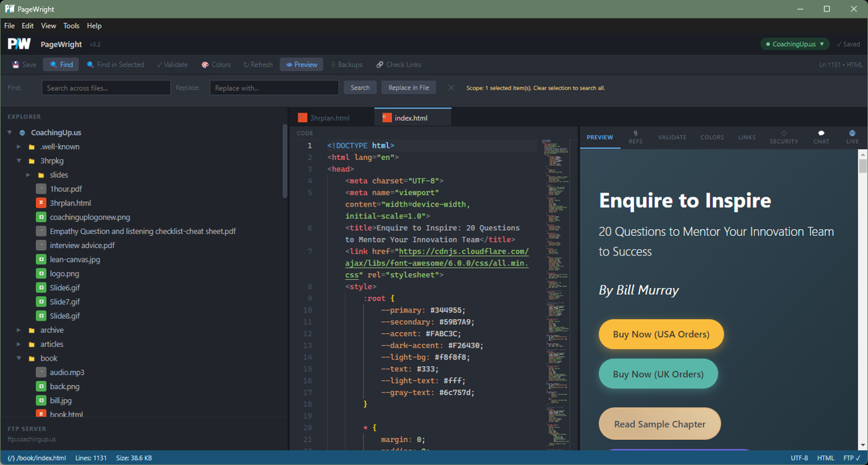Open the Colors palette tool in the toolbar
Screen dimensions: 868x465
pyautogui.click(x=216, y=64)
